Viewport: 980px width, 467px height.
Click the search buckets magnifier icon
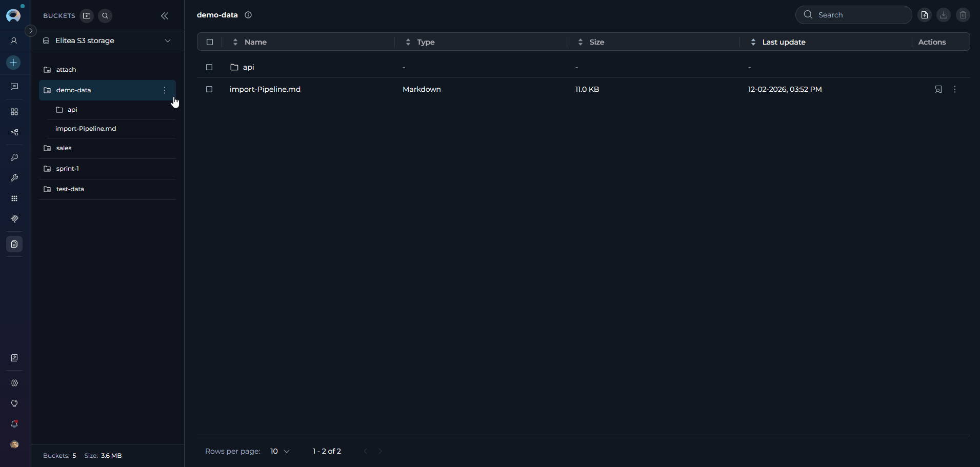105,16
